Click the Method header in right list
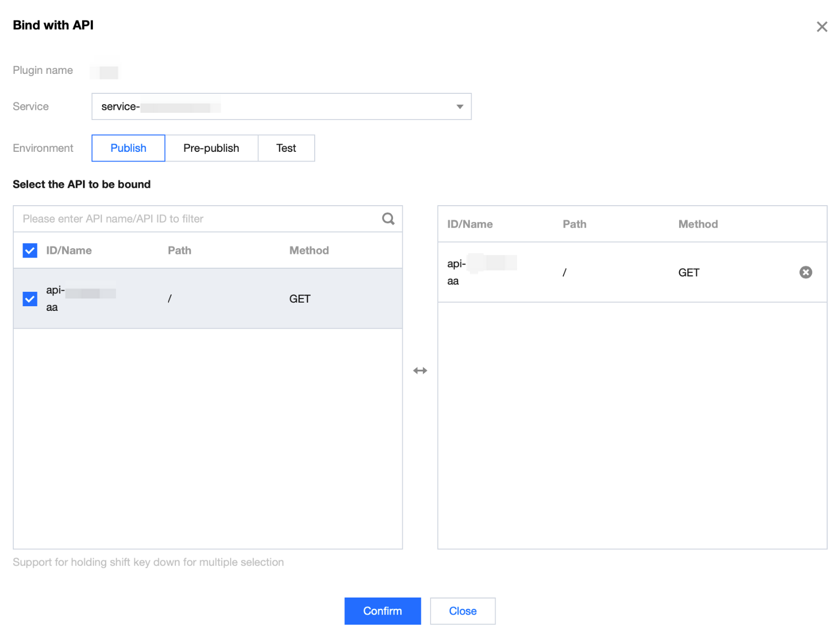This screenshot has height=637, width=840. tap(698, 224)
